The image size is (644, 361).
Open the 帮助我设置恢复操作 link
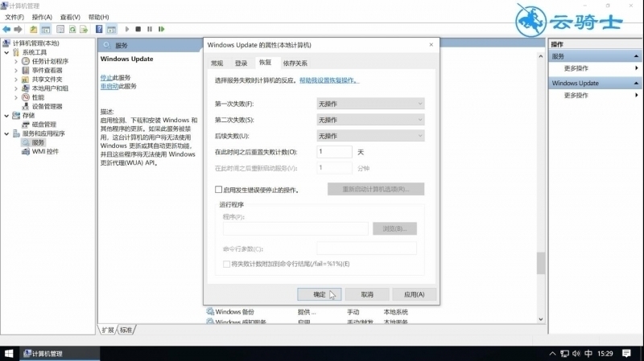(x=329, y=80)
